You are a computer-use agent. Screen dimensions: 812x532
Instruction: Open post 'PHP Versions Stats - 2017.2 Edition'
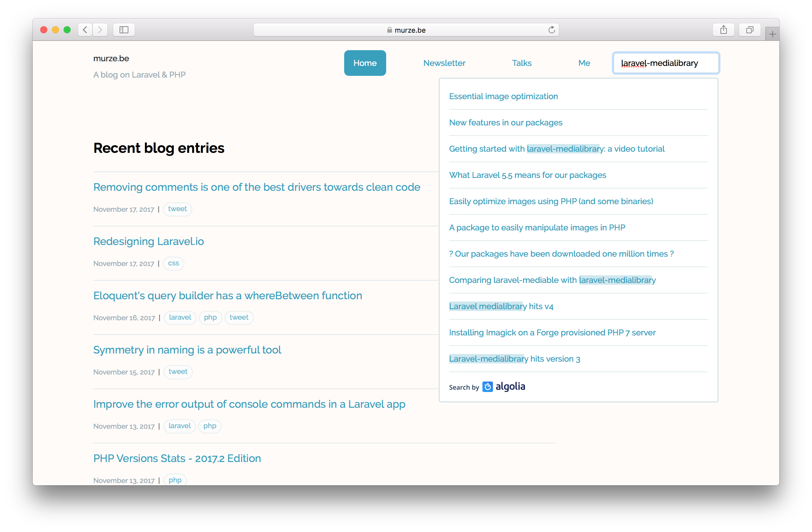pos(177,458)
